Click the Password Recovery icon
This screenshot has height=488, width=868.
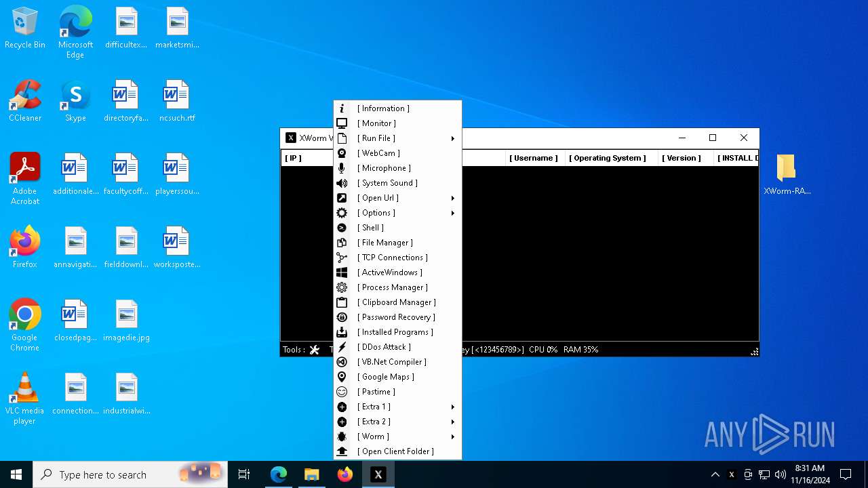point(342,317)
